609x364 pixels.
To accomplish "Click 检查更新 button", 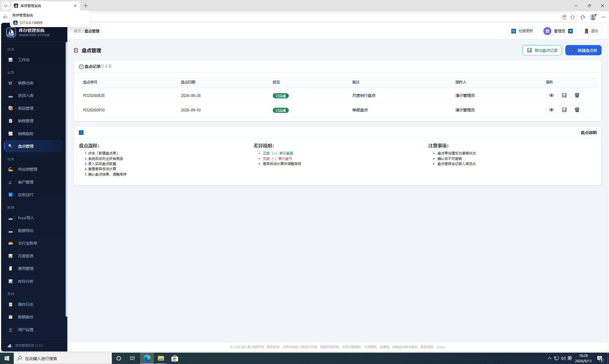I will tap(522, 31).
